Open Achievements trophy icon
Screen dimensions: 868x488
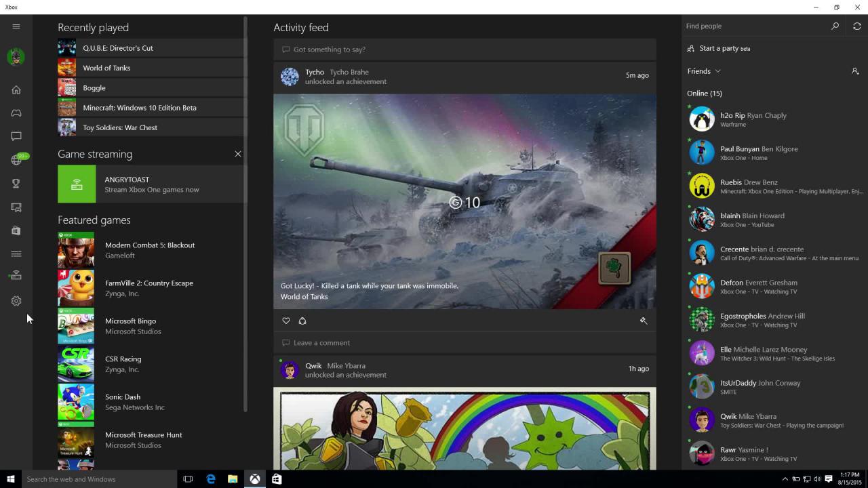click(x=16, y=184)
